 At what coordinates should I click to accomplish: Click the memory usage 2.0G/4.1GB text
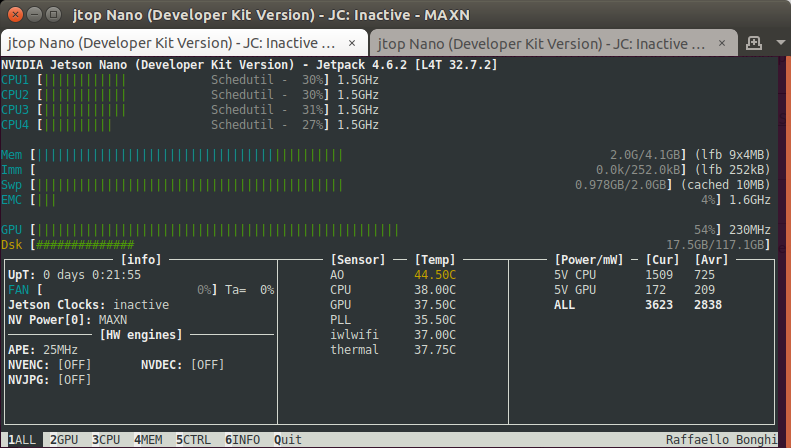tap(645, 155)
